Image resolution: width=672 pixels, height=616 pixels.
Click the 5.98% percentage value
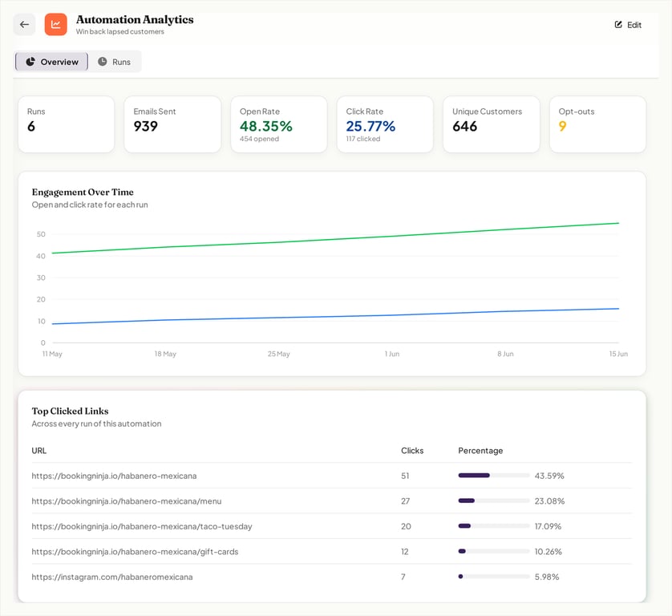pyautogui.click(x=547, y=577)
